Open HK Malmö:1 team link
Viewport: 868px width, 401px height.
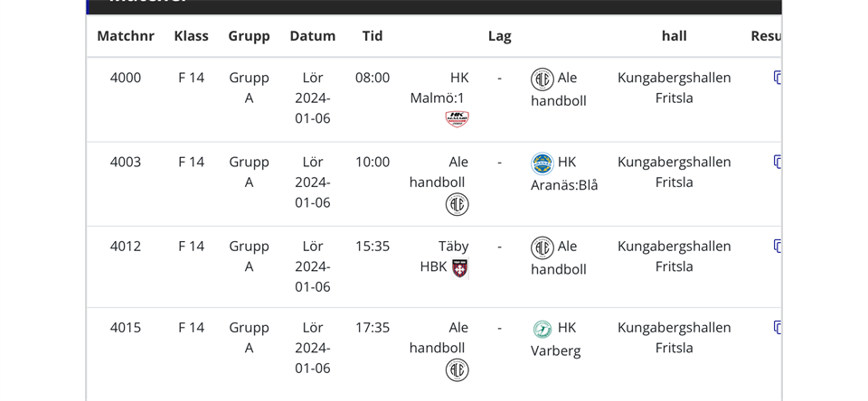click(438, 88)
